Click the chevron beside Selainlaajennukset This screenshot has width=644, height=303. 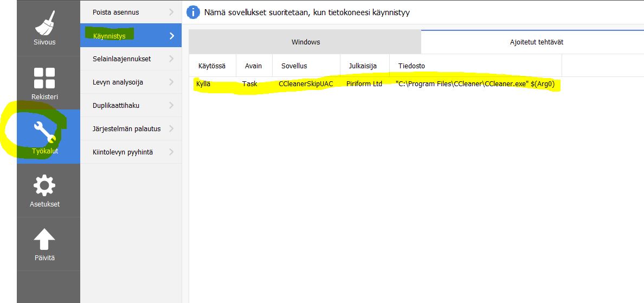[x=171, y=59]
